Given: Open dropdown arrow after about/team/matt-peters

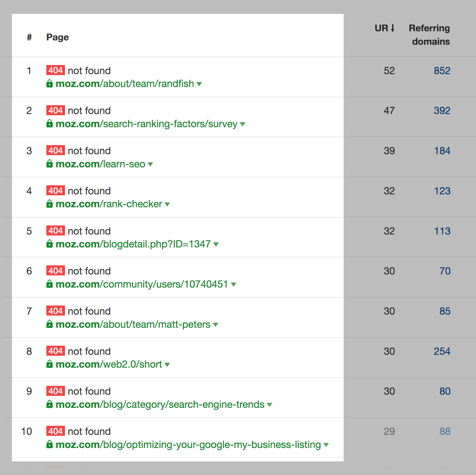Looking at the screenshot, I should pos(216,325).
